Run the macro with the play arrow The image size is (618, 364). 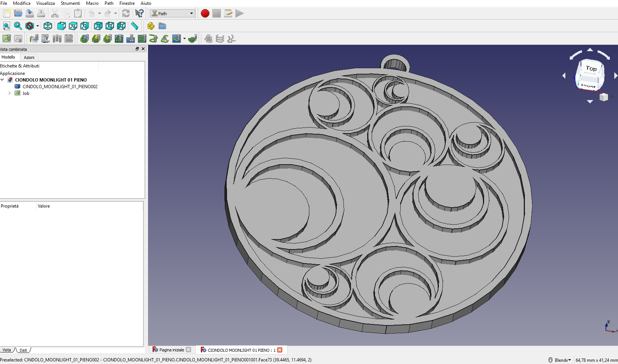pos(240,13)
